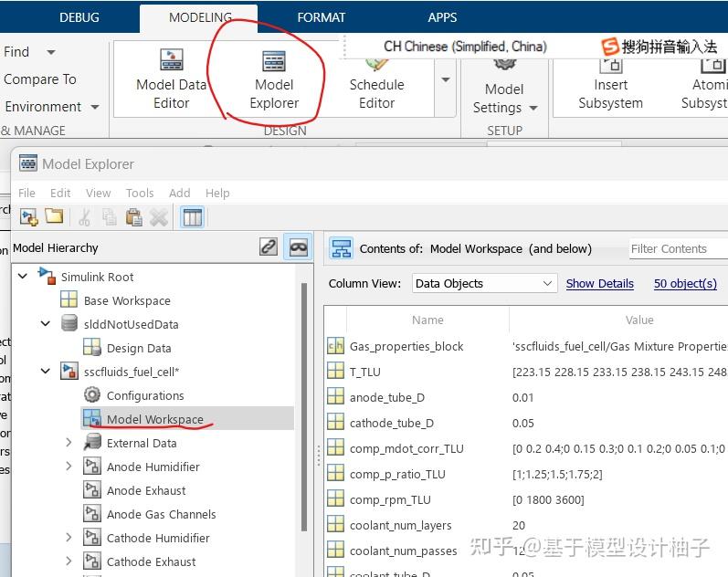Click the Filter Contents input field

point(679,249)
